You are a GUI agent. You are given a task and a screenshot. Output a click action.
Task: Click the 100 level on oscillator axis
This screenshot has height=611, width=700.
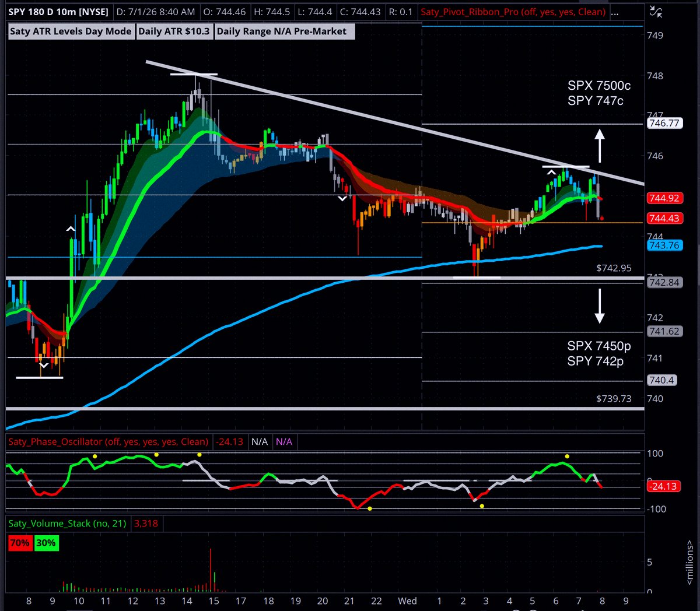click(655, 454)
